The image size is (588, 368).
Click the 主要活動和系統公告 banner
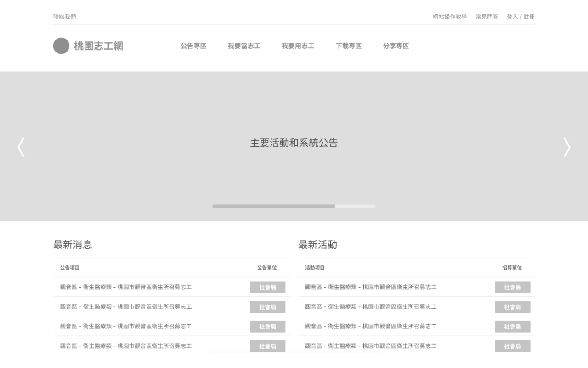(x=294, y=143)
